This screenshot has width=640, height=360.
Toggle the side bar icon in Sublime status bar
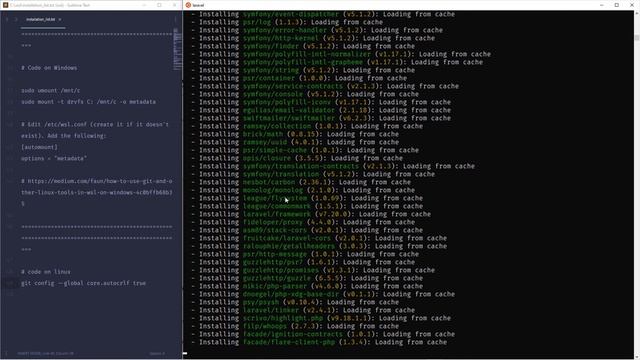pos(6,353)
